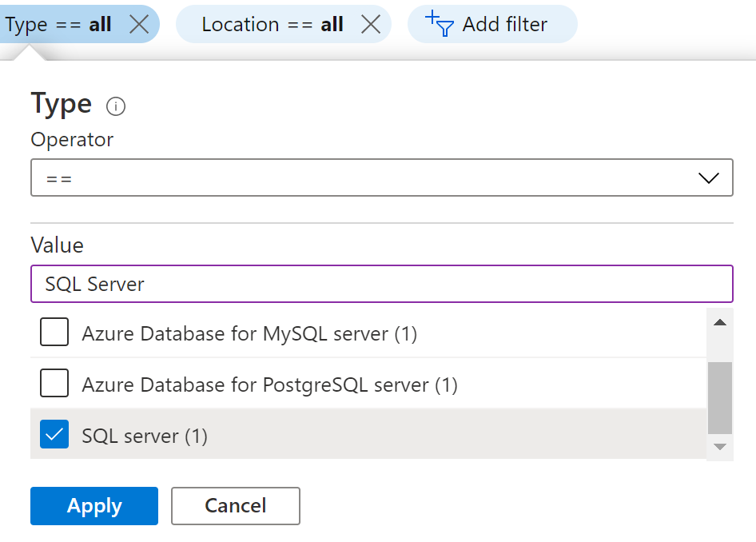This screenshot has width=756, height=542.
Task: Click the Operator dropdown chevron arrow
Action: [x=709, y=178]
